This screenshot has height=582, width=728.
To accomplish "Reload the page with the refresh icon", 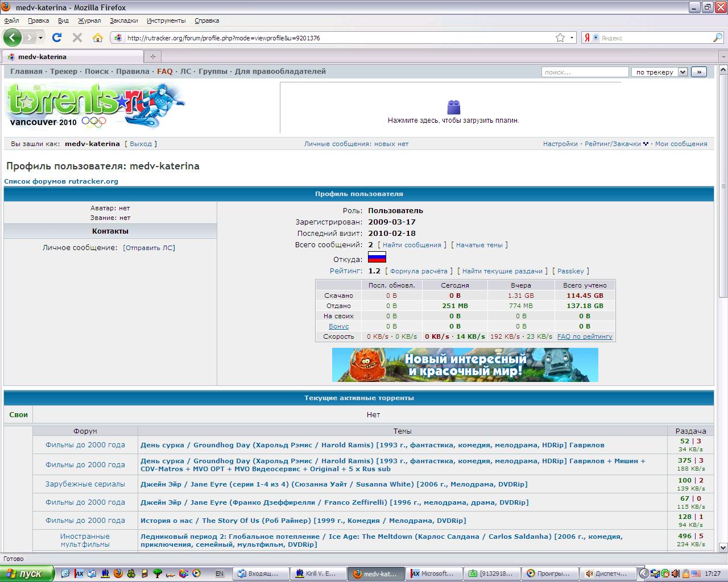I will tap(57, 38).
